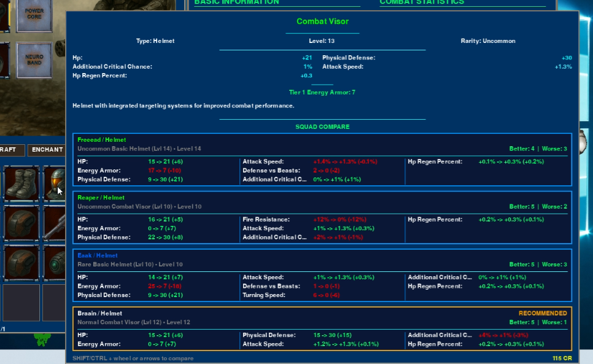The image size is (593, 364).
Task: Select the rifle inventory item
Action: 55,223
